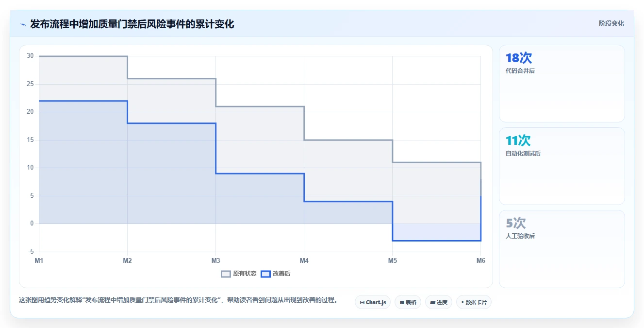Viewport: 644px width, 328px height.
Task: Click the M6 axis label
Action: coord(480,260)
